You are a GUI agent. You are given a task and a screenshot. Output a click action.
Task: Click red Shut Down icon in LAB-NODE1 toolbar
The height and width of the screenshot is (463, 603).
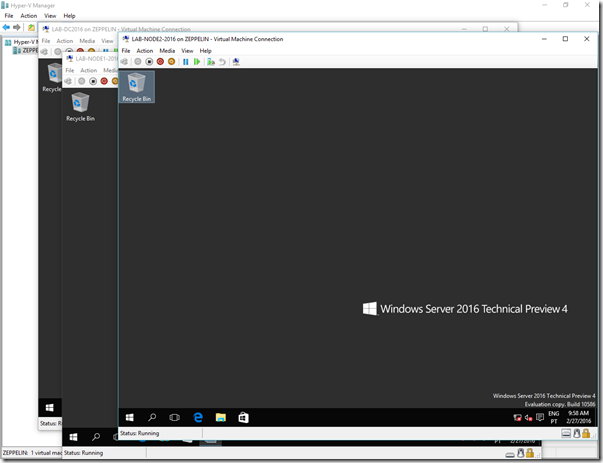tap(104, 81)
